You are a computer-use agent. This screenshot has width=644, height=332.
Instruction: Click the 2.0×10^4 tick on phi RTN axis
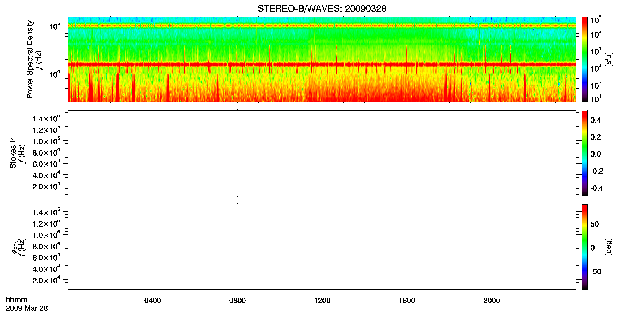pos(46,280)
